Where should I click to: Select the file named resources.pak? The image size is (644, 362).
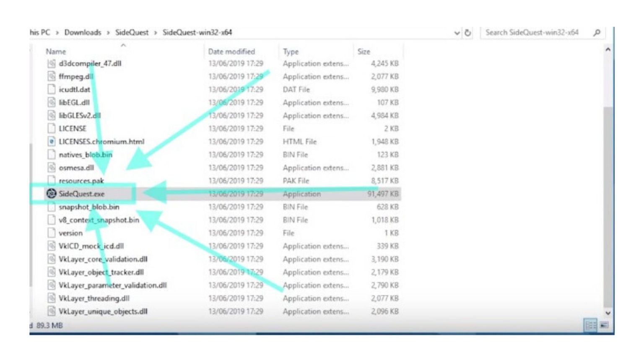pos(81,181)
